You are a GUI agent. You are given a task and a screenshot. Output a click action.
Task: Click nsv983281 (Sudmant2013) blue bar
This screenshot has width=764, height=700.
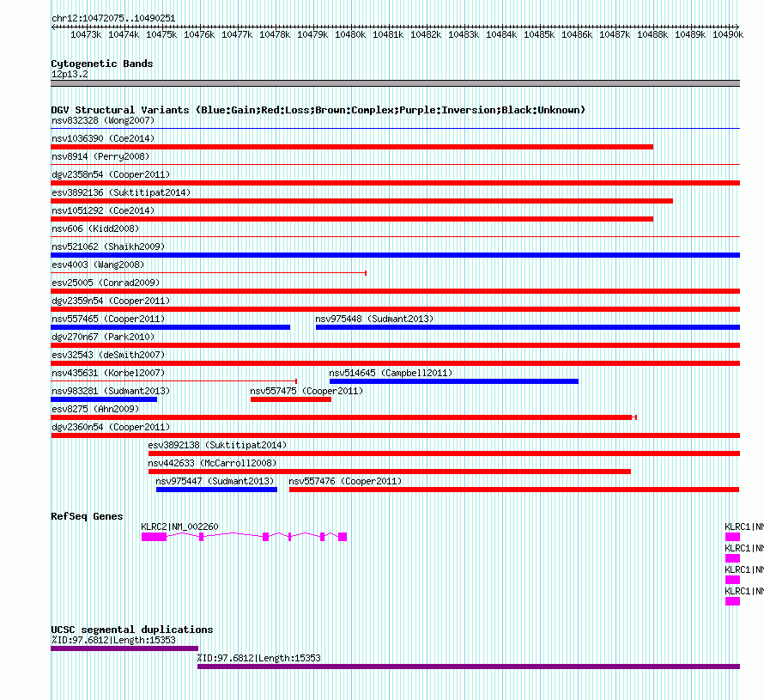[104, 399]
